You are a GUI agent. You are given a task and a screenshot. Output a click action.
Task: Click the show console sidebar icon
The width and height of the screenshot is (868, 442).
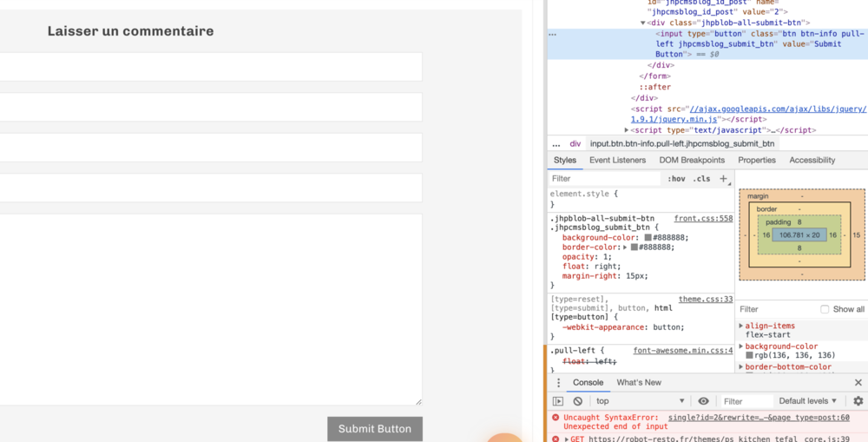(558, 401)
